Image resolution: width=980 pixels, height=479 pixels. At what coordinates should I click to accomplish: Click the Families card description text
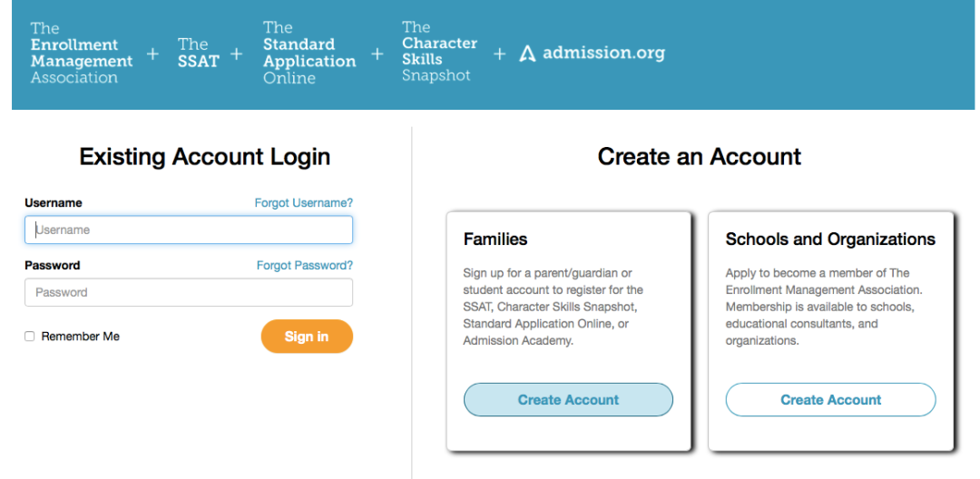554,308
